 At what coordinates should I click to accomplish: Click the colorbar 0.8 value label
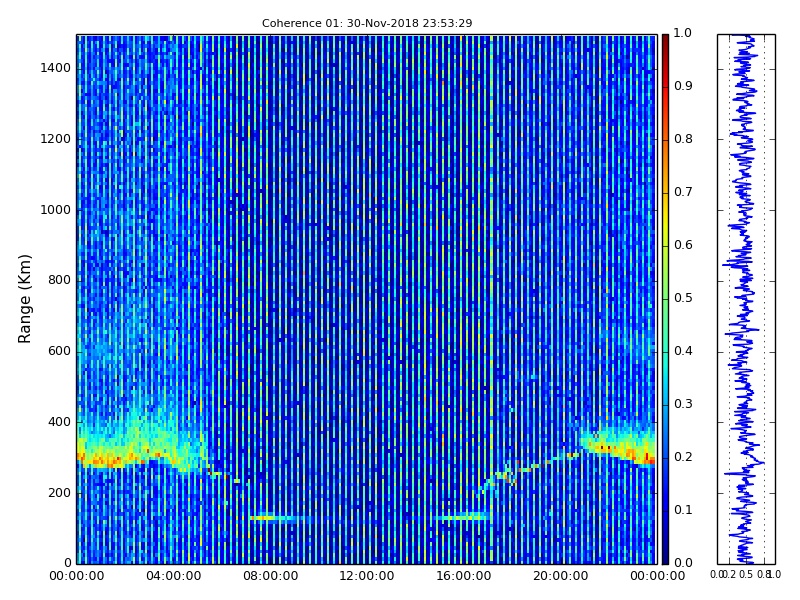coord(683,139)
